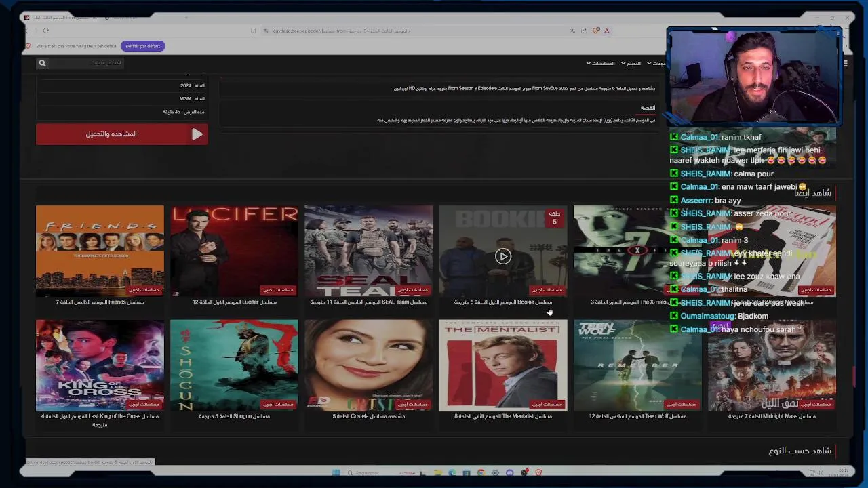The image size is (868, 488).
Task: Click the translate icon in address bar
Action: tap(573, 30)
